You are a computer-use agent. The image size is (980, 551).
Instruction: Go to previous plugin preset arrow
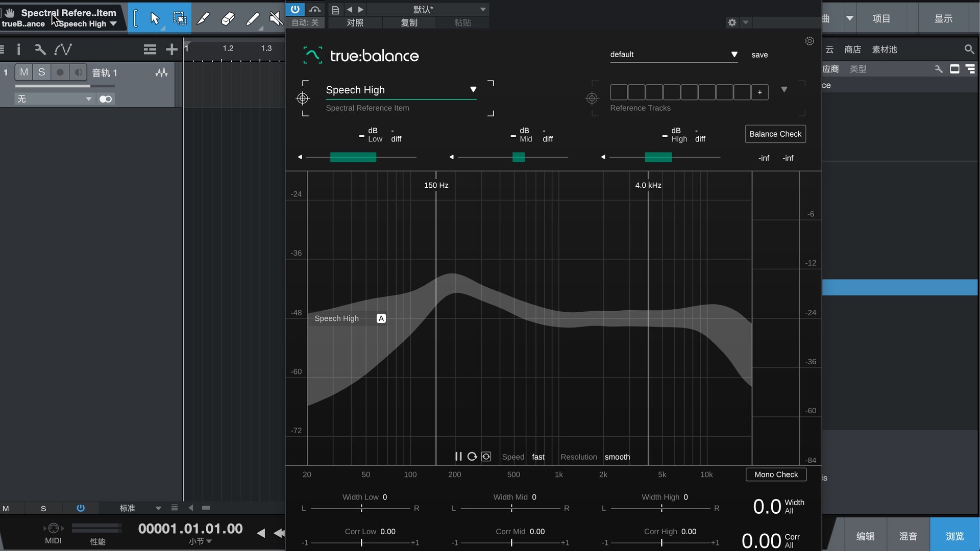pyautogui.click(x=350, y=10)
